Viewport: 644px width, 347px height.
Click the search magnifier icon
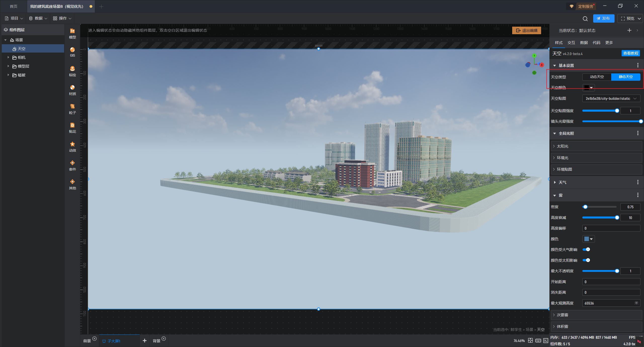[x=585, y=19]
